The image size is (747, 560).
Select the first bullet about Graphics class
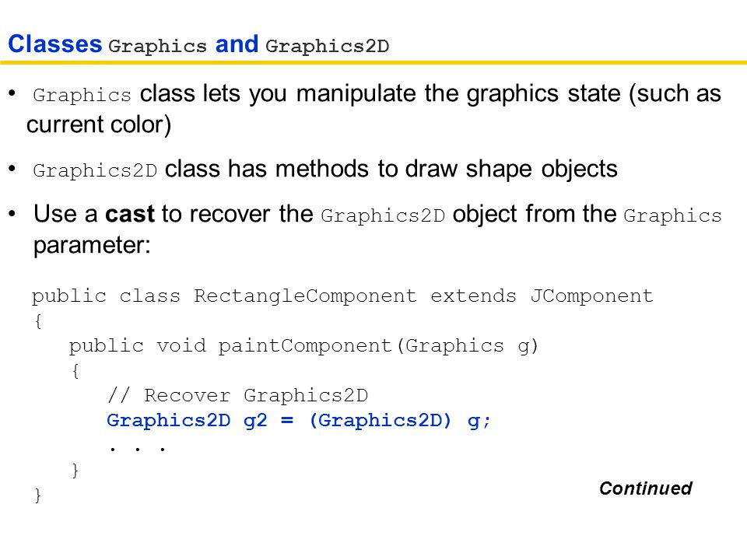coord(364,109)
